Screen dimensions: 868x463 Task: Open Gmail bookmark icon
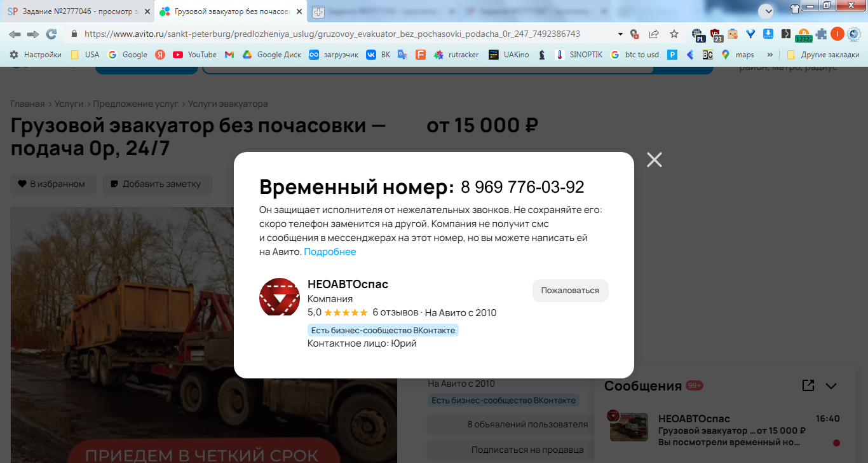[x=229, y=55]
